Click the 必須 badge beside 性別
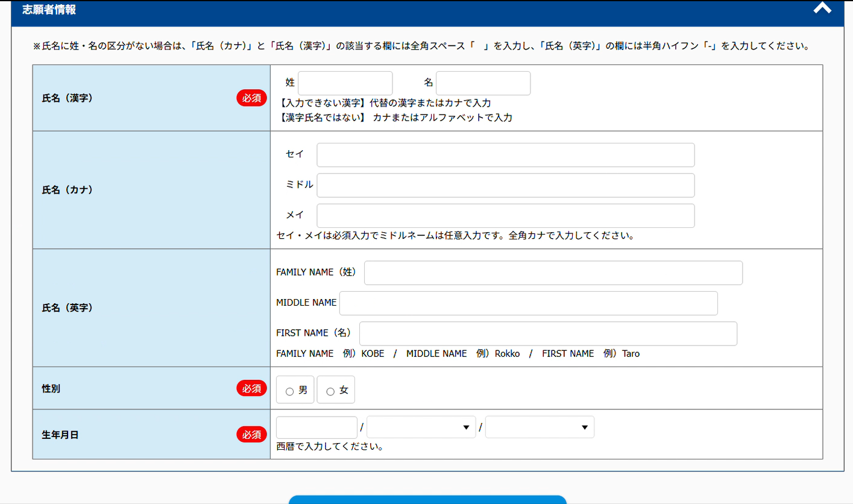The height and width of the screenshot is (504, 853). 251,389
